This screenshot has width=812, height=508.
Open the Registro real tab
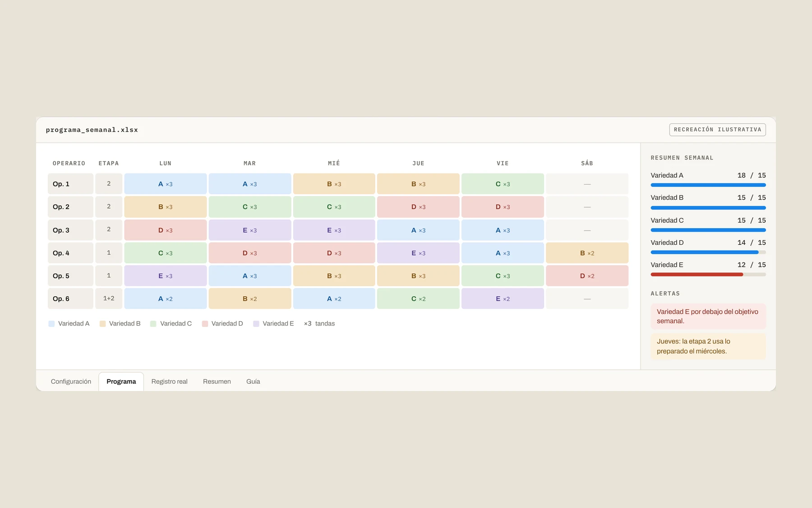[169, 382]
